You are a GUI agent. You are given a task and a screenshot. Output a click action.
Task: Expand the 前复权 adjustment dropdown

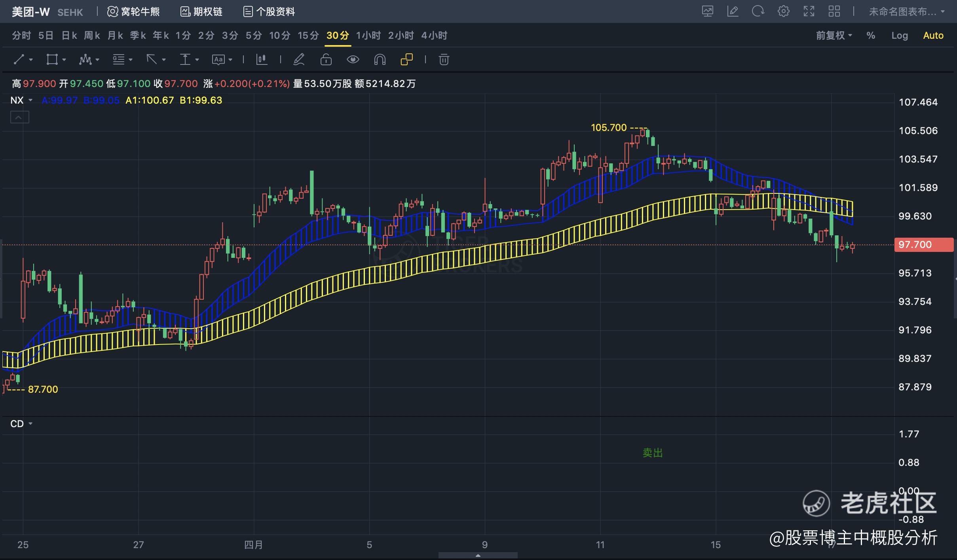834,36
